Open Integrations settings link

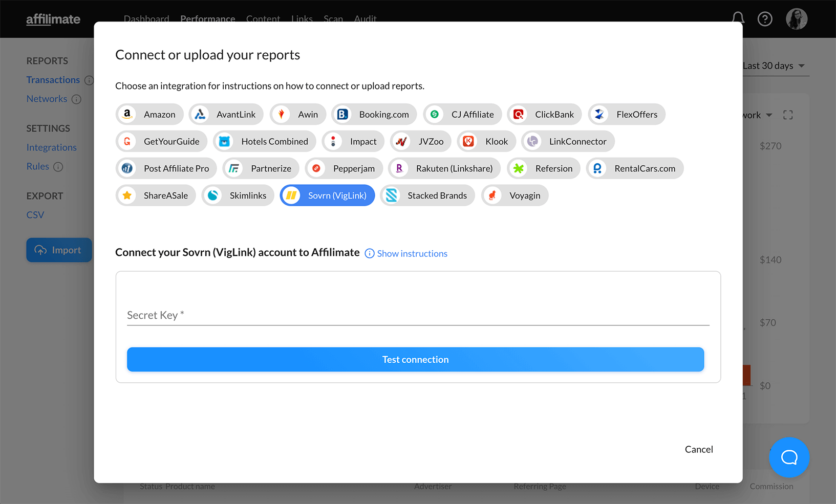(x=52, y=147)
